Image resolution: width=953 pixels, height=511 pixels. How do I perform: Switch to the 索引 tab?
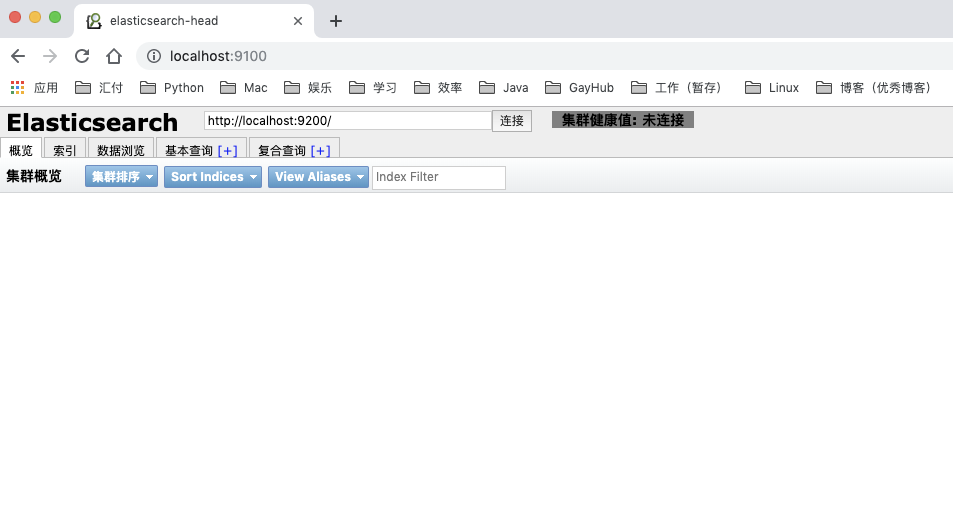(x=64, y=150)
